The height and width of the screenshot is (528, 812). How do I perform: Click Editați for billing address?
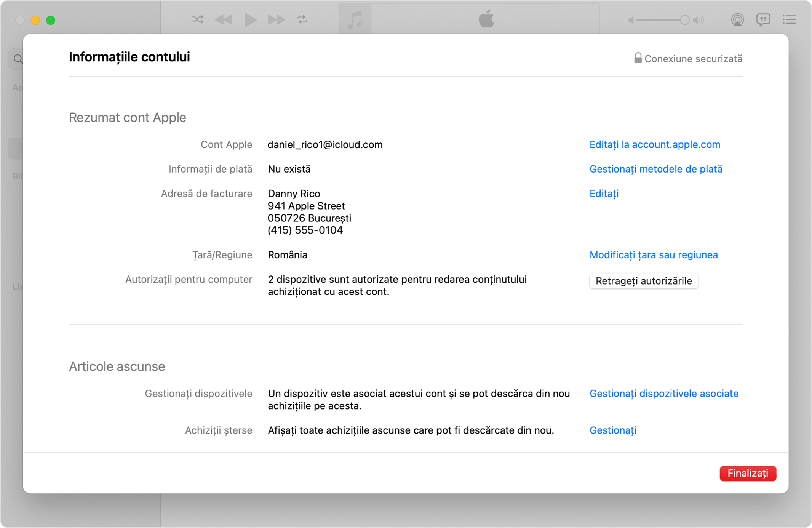[604, 194]
